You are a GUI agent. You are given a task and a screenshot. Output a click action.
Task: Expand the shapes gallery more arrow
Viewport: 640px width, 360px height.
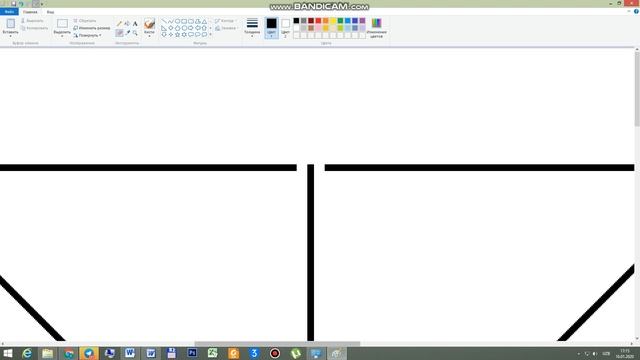pyautogui.click(x=211, y=35)
